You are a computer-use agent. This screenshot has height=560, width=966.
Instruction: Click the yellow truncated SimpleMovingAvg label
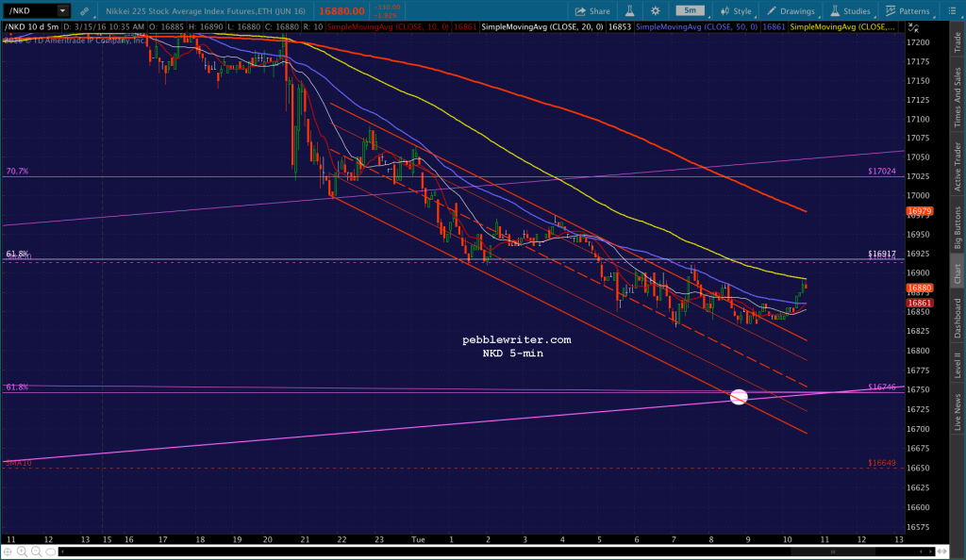841,27
